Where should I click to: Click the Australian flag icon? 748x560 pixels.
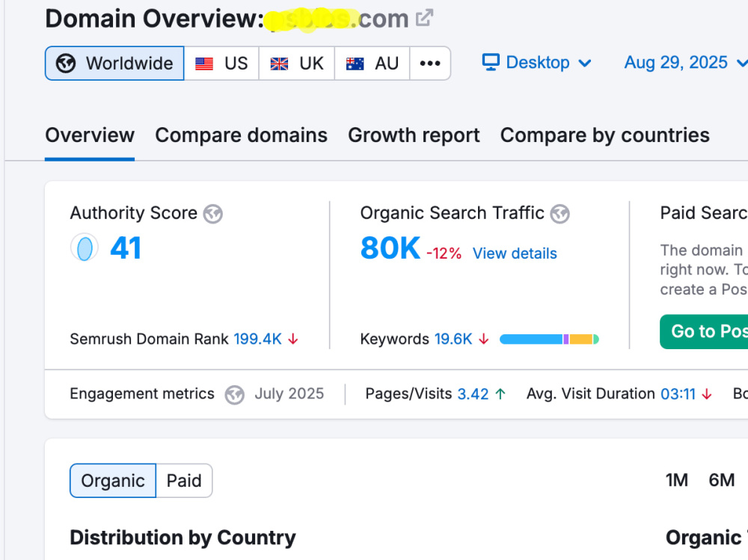pos(355,64)
